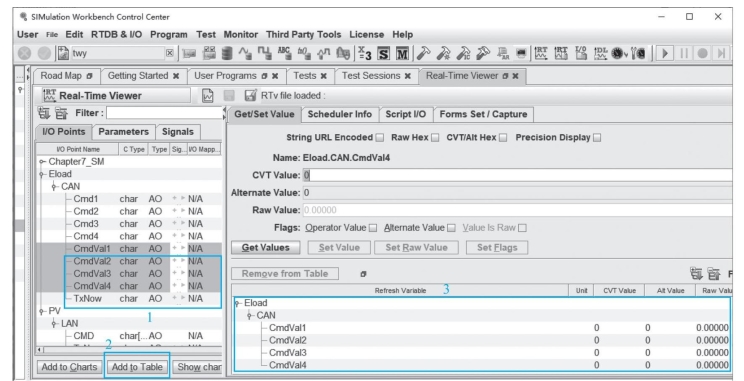Screen dimensions: 744x381
Task: Switch to the Parameters tab
Action: [123, 132]
